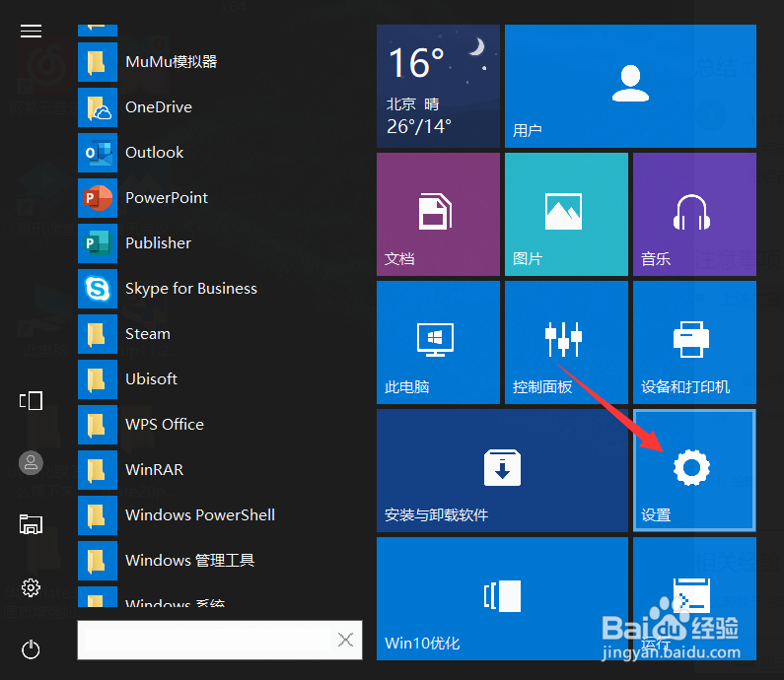This screenshot has width=784, height=680.
Task: Open the 图片 tile
Action: [x=566, y=214]
